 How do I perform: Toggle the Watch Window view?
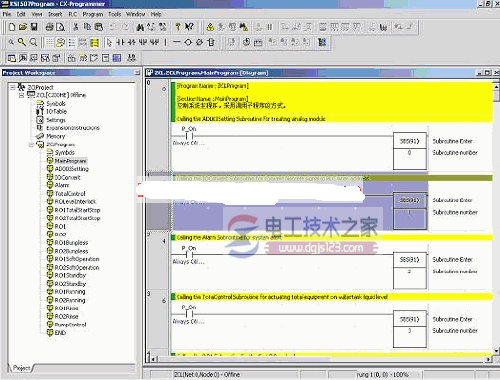(x=34, y=58)
